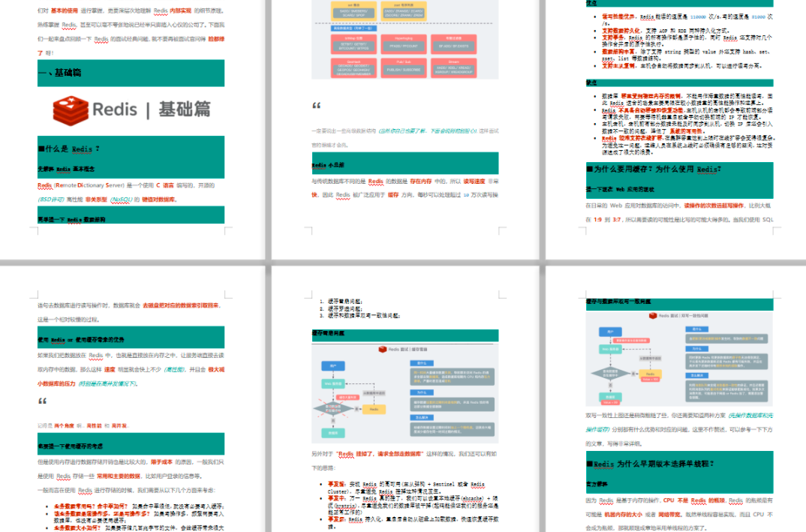Click the '(BSD许可)' italic text
806x532 pixels.
pos(51,200)
